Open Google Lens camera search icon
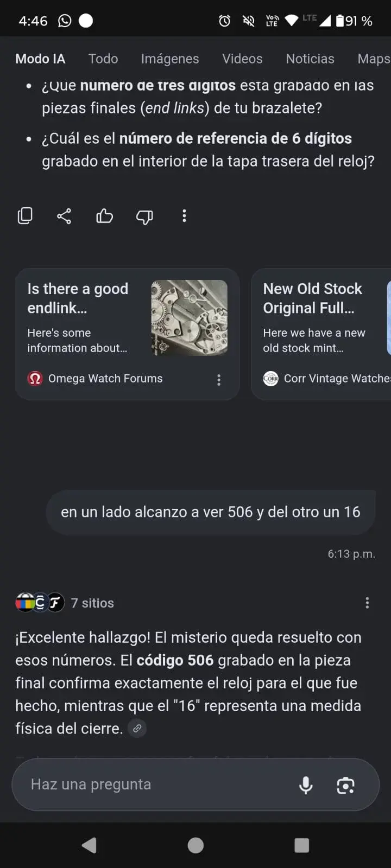Screen dimensions: 391x868 click(346, 785)
